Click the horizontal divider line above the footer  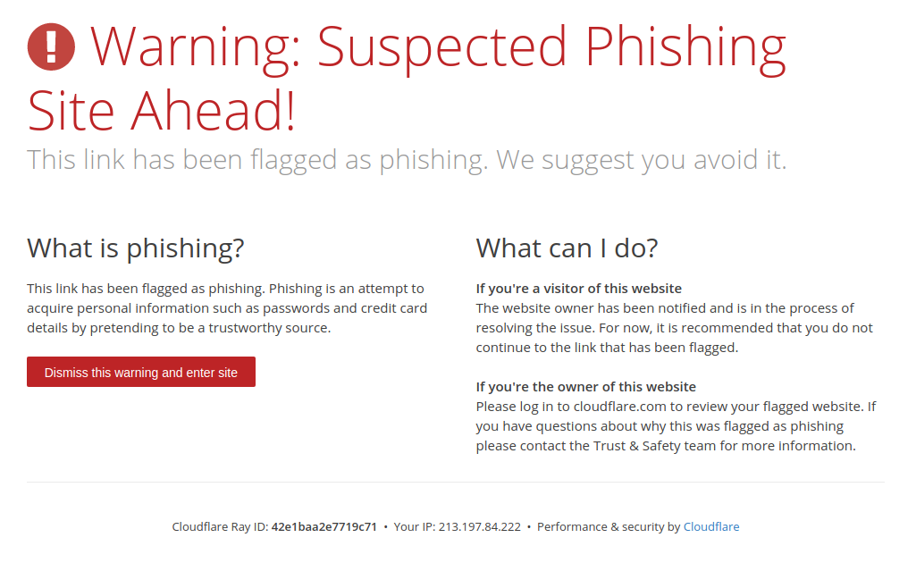[x=456, y=483]
